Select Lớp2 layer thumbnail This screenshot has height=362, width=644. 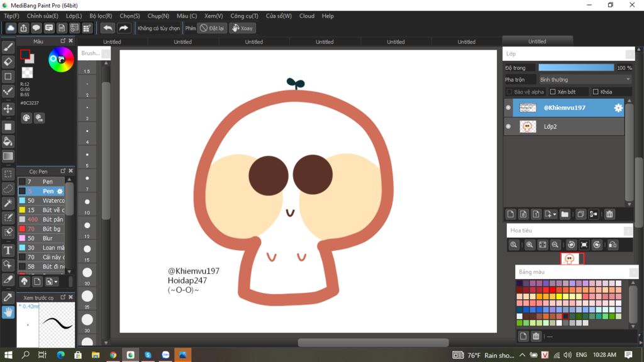[x=528, y=126]
